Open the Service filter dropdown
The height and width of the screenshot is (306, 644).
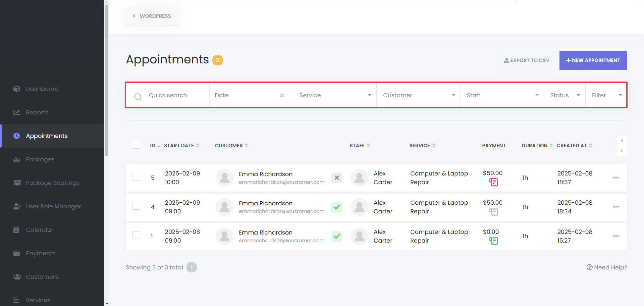tap(334, 96)
